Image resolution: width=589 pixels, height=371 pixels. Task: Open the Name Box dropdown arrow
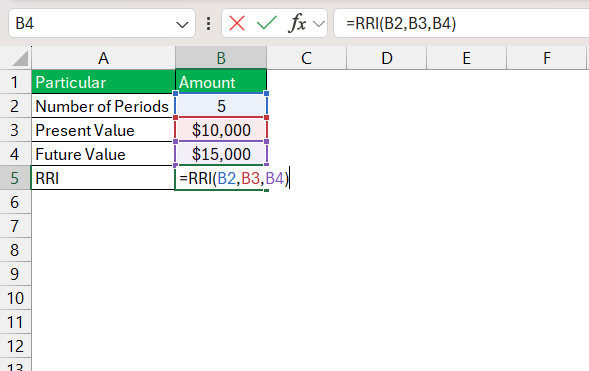(182, 25)
